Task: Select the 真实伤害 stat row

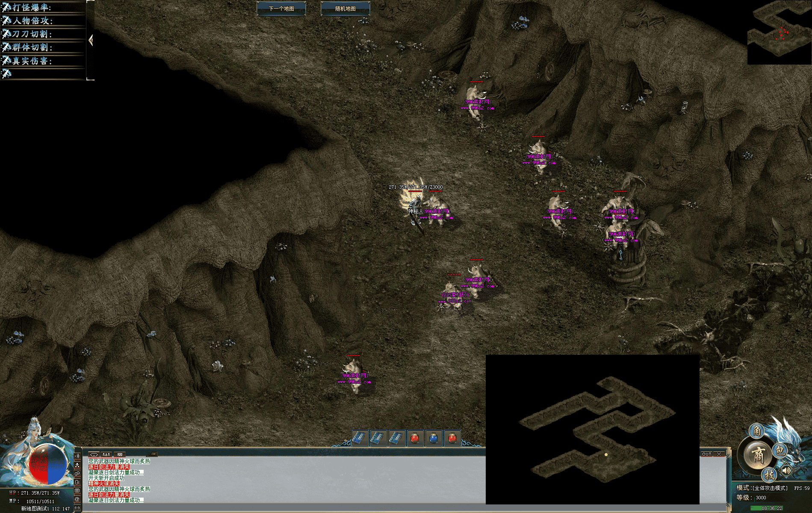Action: [x=43, y=61]
